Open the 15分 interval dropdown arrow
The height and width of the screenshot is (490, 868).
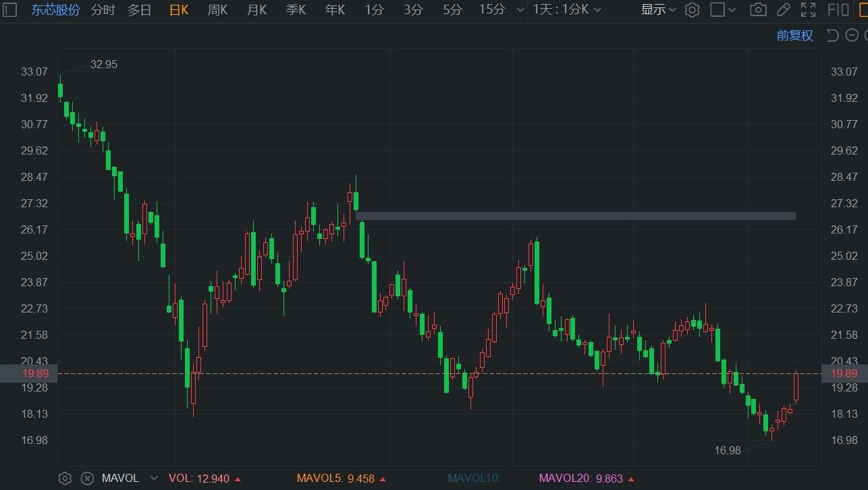[x=519, y=10]
